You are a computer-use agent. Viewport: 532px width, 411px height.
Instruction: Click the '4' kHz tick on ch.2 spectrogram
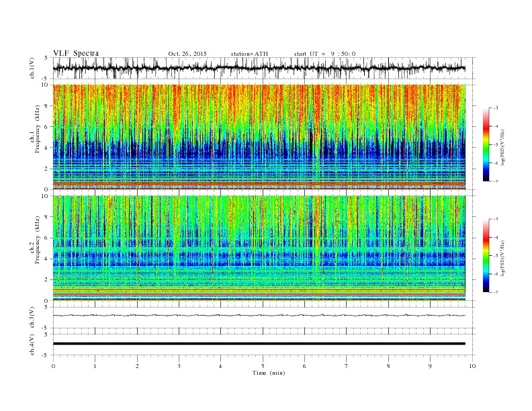coord(47,259)
